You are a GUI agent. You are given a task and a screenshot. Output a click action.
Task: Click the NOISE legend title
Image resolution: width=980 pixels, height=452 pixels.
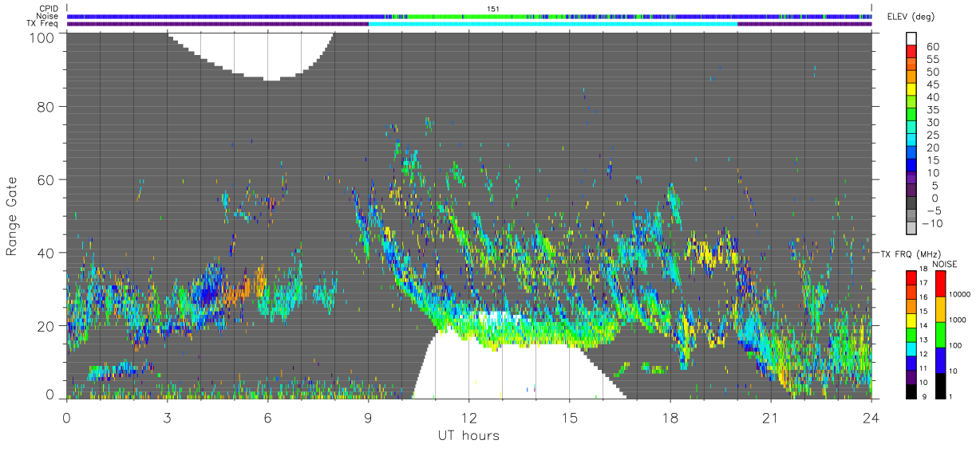[x=945, y=263]
